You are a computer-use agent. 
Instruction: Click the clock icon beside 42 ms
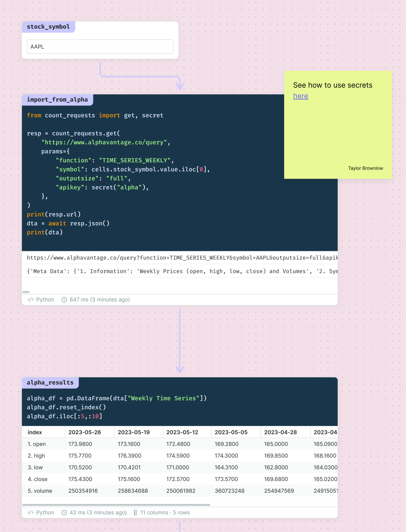64,512
